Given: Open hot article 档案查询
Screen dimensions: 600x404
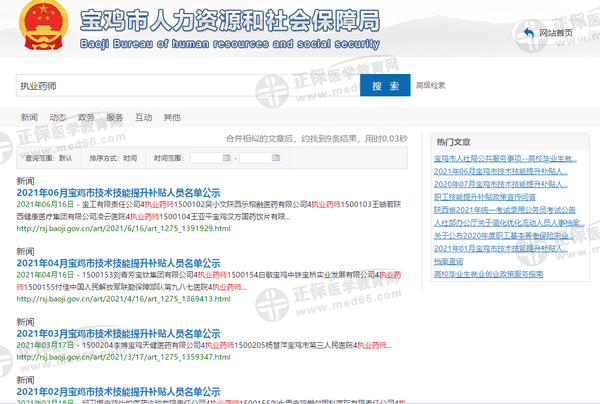Looking at the screenshot, I should (x=448, y=260).
